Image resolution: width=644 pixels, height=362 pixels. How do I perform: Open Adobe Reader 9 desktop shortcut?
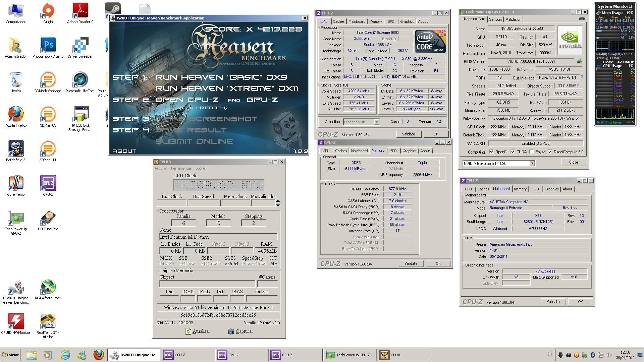pos(80,13)
